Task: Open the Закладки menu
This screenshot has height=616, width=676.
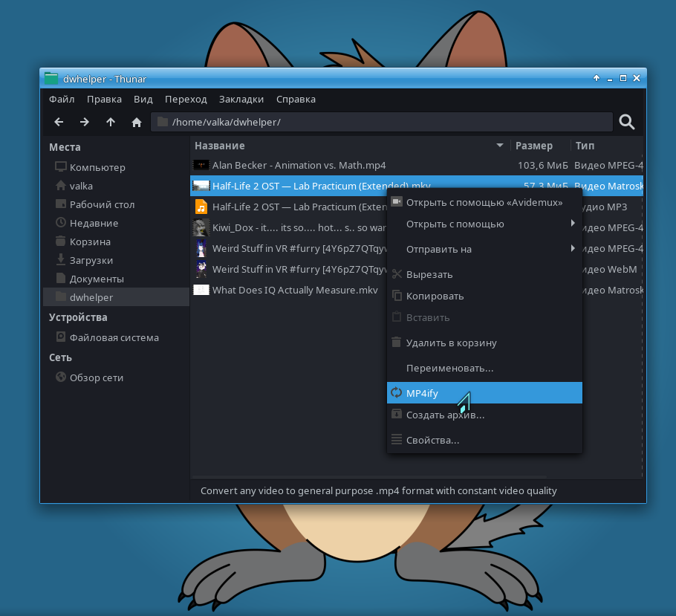Action: click(241, 100)
